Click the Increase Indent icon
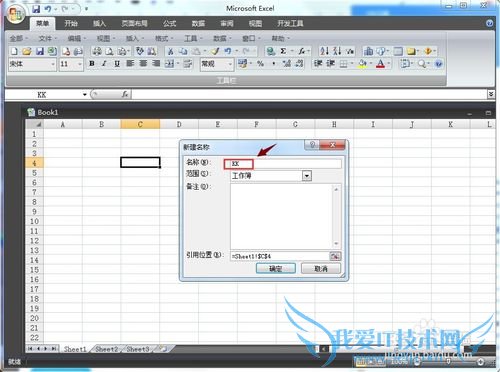 [331, 64]
